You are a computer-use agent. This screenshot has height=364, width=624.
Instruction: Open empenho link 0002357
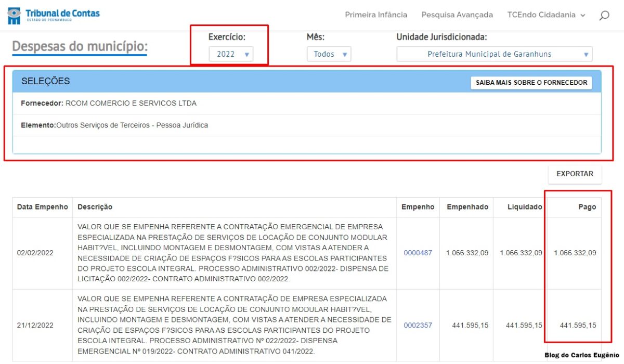[418, 326]
